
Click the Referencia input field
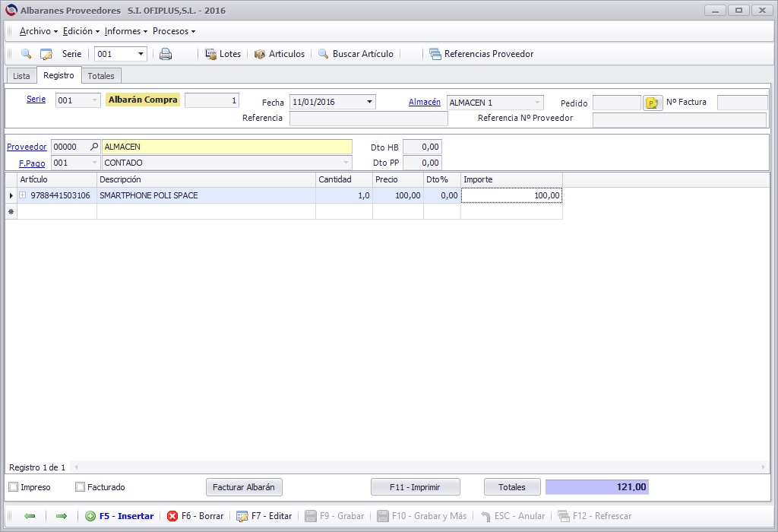click(368, 119)
